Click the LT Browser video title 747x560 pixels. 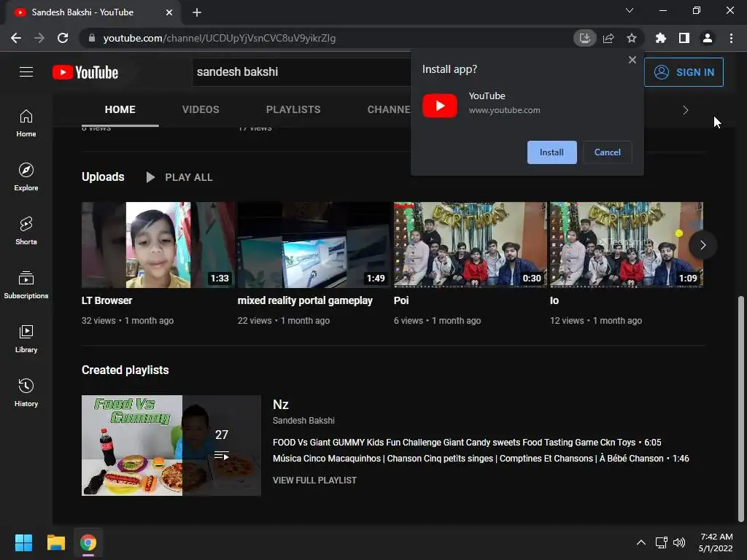(x=107, y=300)
